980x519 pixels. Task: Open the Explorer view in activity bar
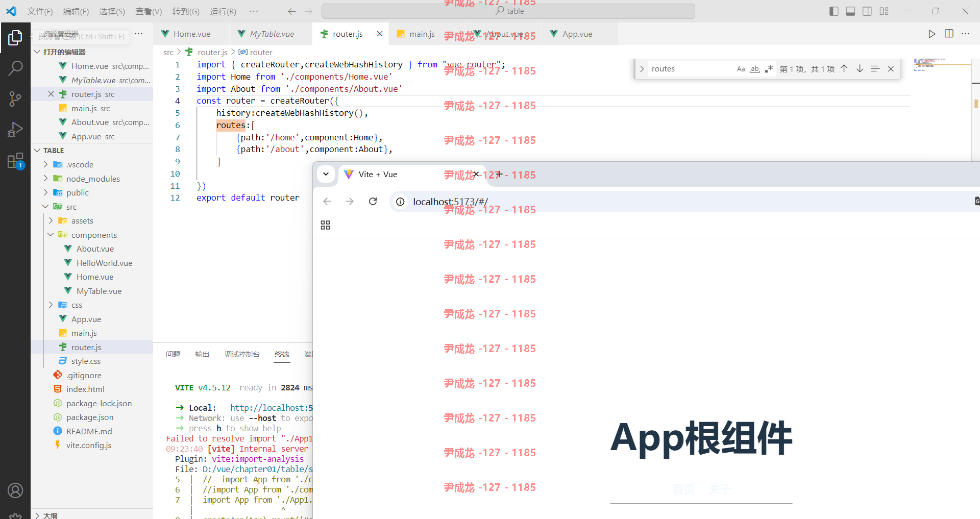[15, 37]
